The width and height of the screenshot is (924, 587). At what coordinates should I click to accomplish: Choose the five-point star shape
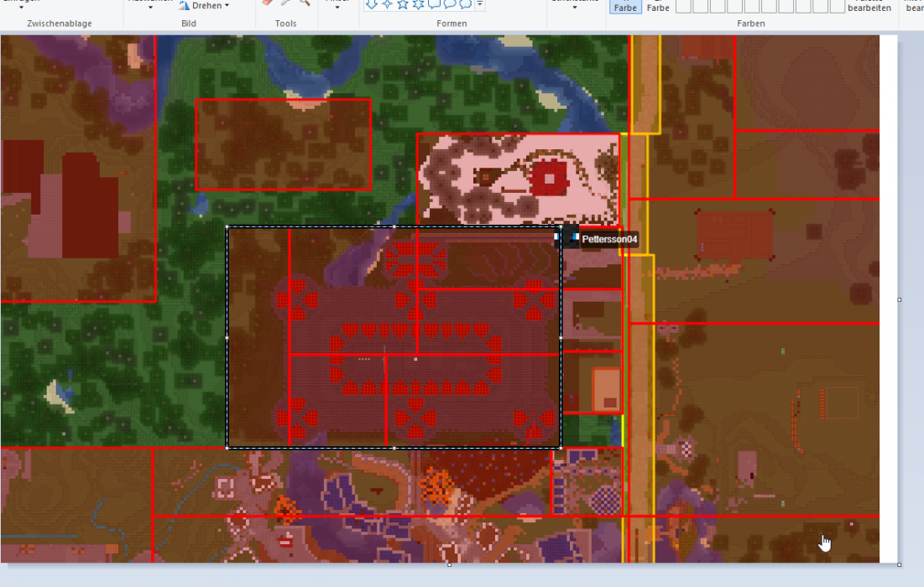point(403,4)
